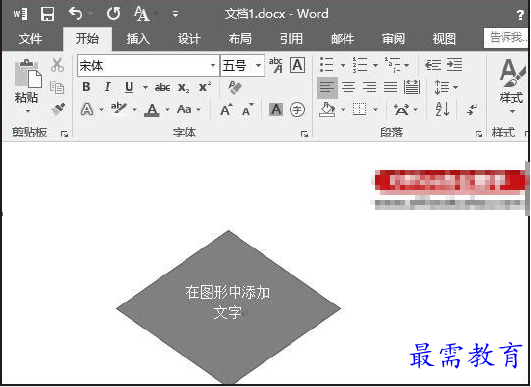Open the 文件 tab
This screenshot has height=387, width=531.
click(x=31, y=39)
